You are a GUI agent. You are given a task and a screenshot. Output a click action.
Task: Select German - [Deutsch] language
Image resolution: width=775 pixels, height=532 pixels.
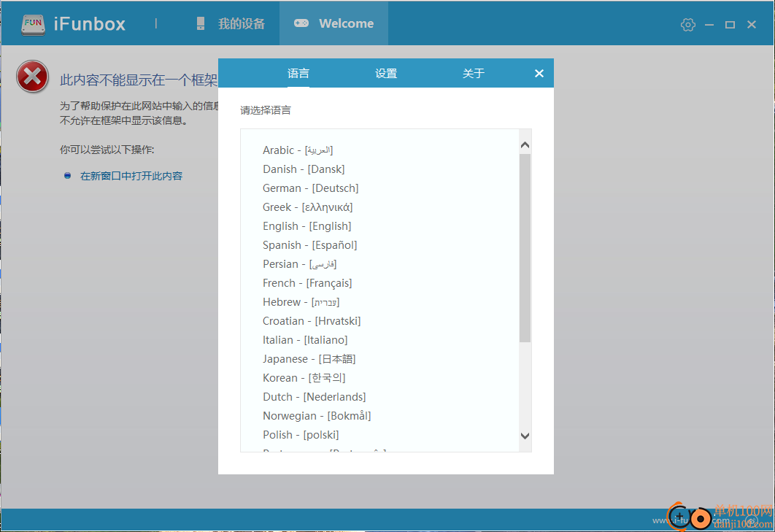tap(311, 188)
